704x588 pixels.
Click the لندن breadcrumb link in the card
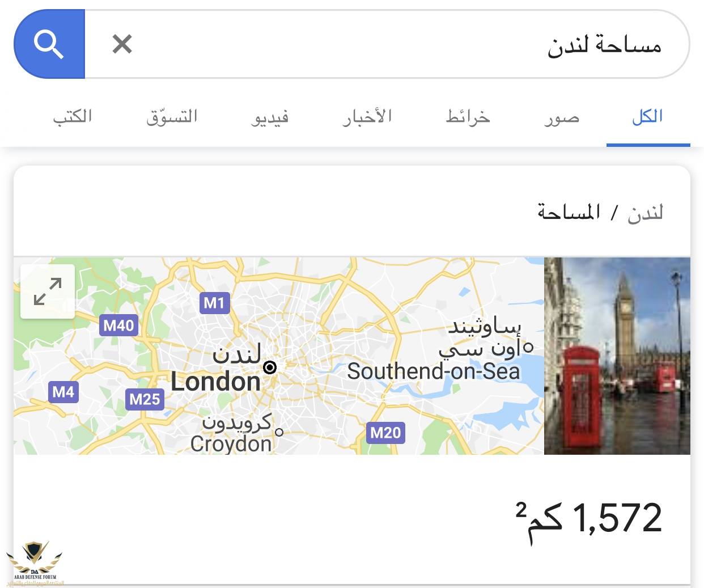[645, 213]
